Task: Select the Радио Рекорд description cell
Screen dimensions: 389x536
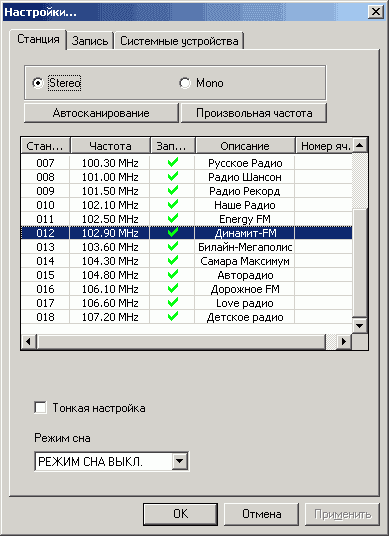Action: point(245,191)
